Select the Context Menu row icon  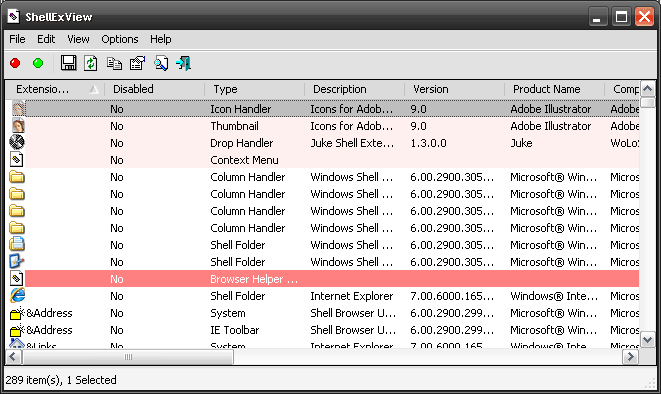pyautogui.click(x=16, y=160)
